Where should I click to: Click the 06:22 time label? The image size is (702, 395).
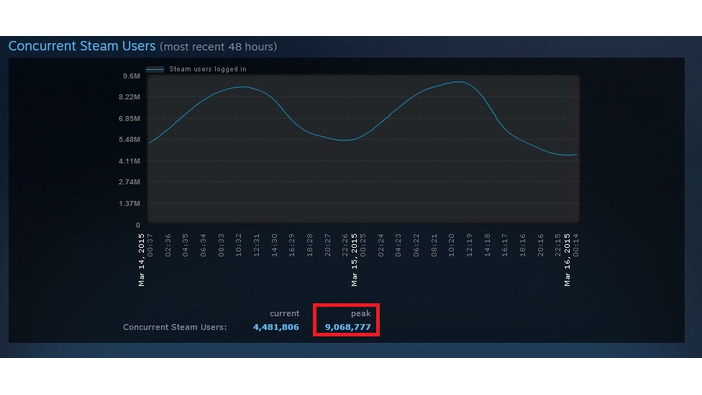(x=416, y=245)
